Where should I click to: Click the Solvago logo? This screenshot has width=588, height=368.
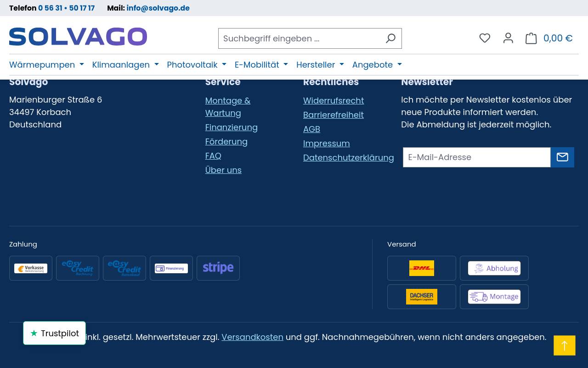click(x=78, y=37)
